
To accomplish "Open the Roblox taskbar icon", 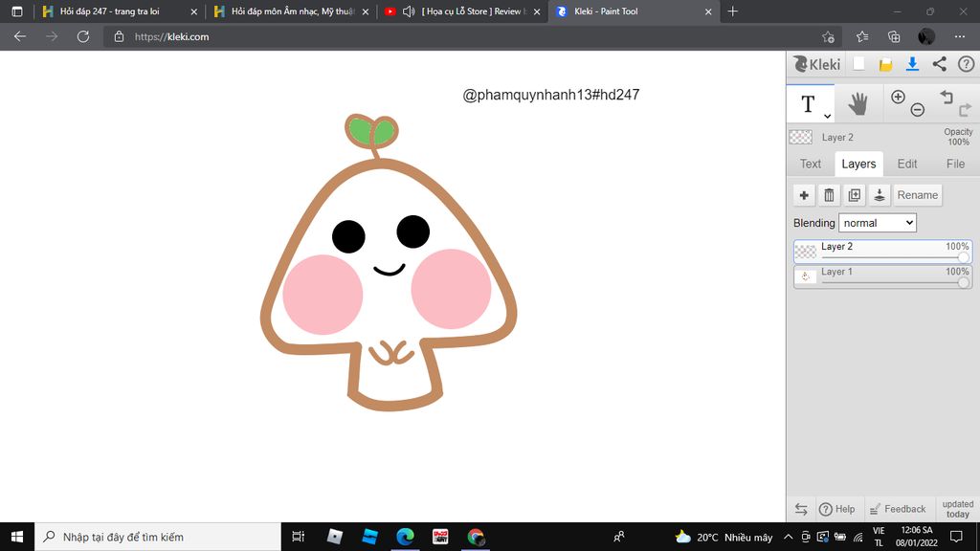I will point(335,537).
